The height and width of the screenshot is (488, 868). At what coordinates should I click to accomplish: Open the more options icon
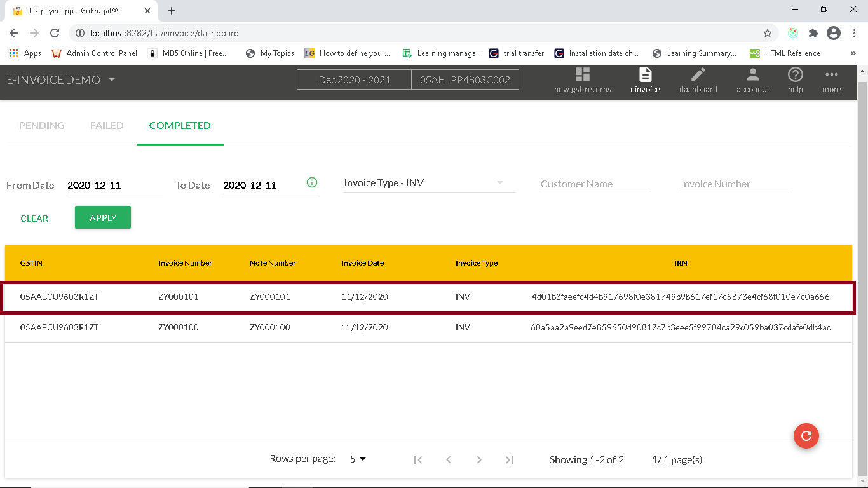[x=831, y=75]
